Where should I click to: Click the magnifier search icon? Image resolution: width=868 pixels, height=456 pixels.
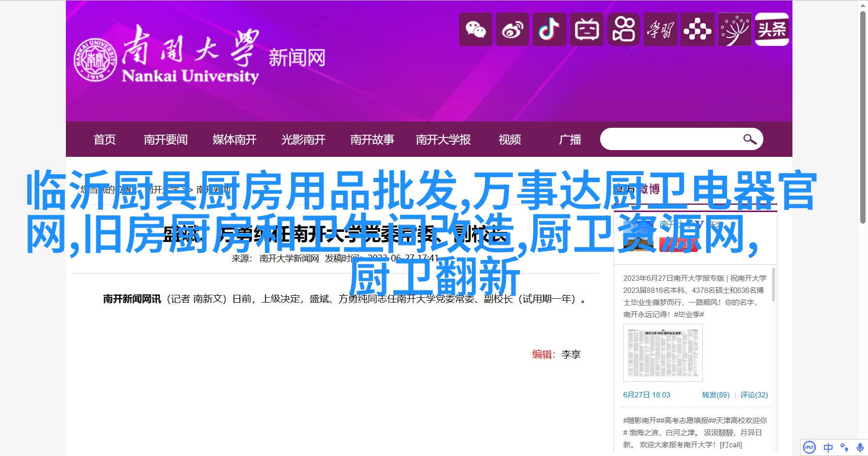750,139
